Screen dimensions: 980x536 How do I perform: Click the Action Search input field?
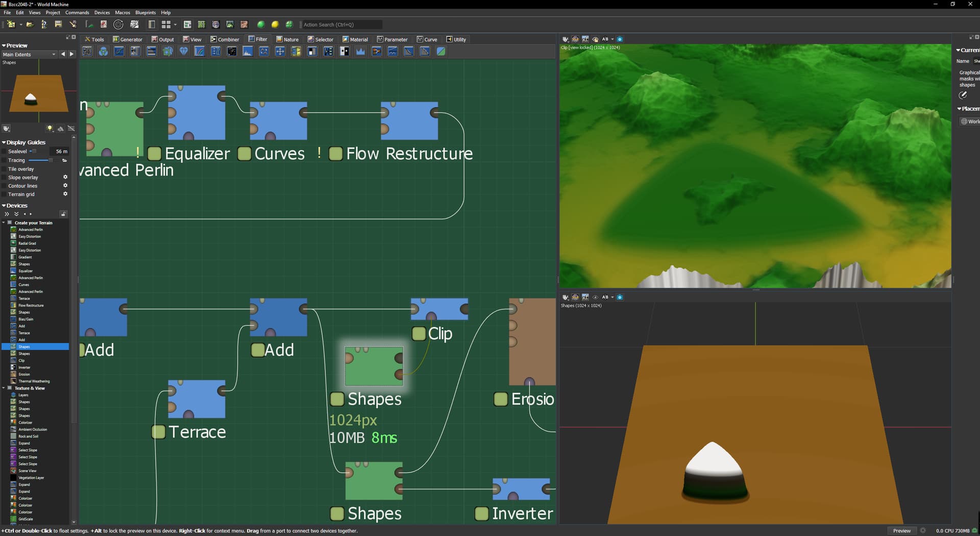click(x=340, y=25)
